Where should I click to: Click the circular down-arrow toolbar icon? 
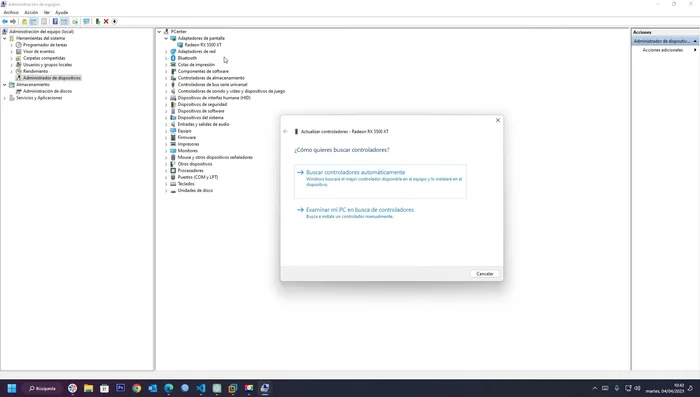click(114, 21)
